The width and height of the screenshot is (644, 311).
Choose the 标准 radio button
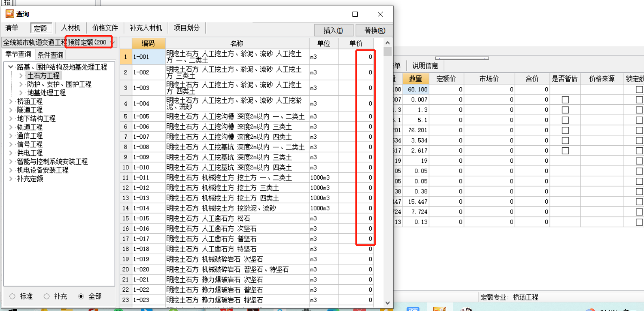(12, 296)
